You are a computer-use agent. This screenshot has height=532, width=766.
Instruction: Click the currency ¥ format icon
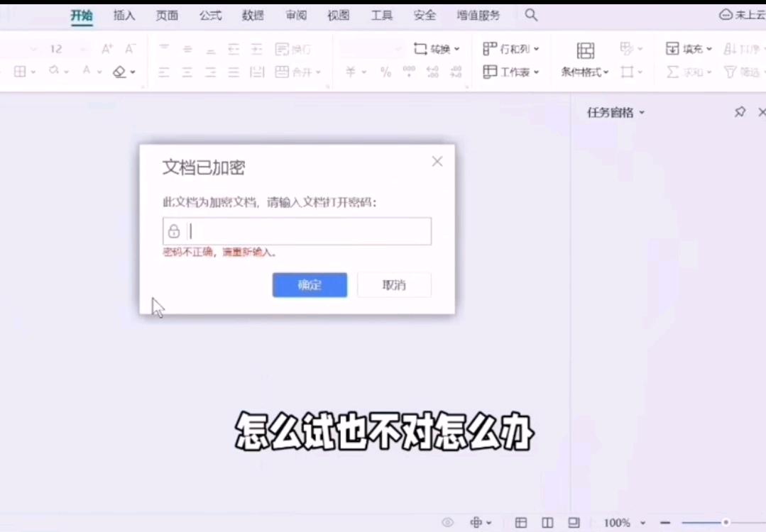tap(350, 72)
